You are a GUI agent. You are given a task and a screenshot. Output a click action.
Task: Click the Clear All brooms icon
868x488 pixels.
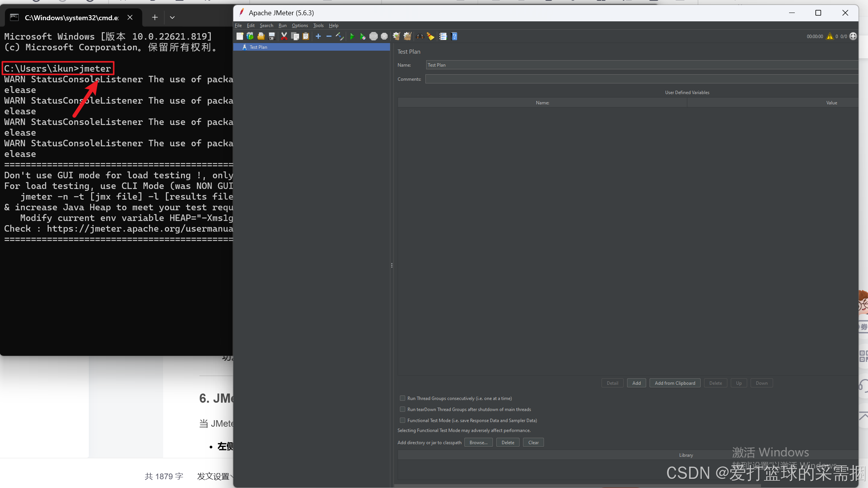407,36
